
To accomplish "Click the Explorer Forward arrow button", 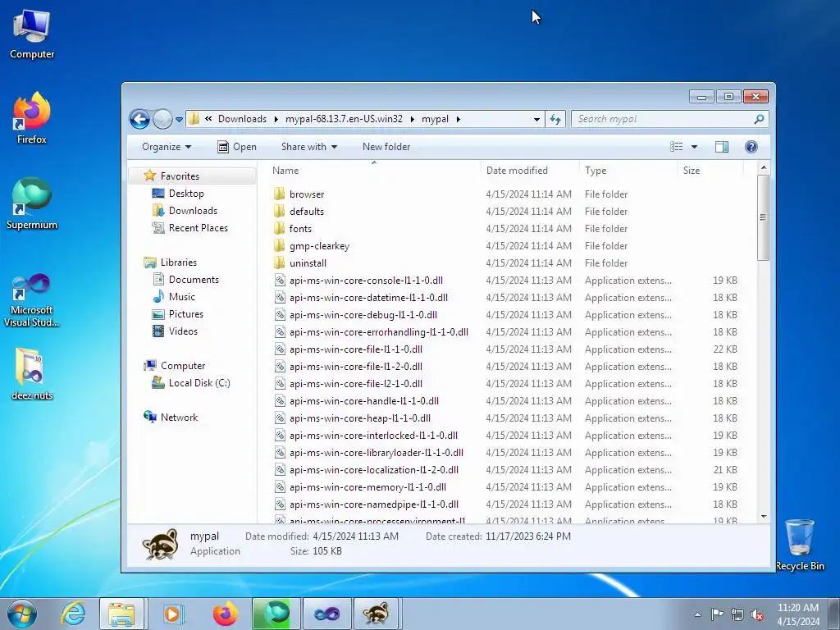I will pyautogui.click(x=162, y=119).
